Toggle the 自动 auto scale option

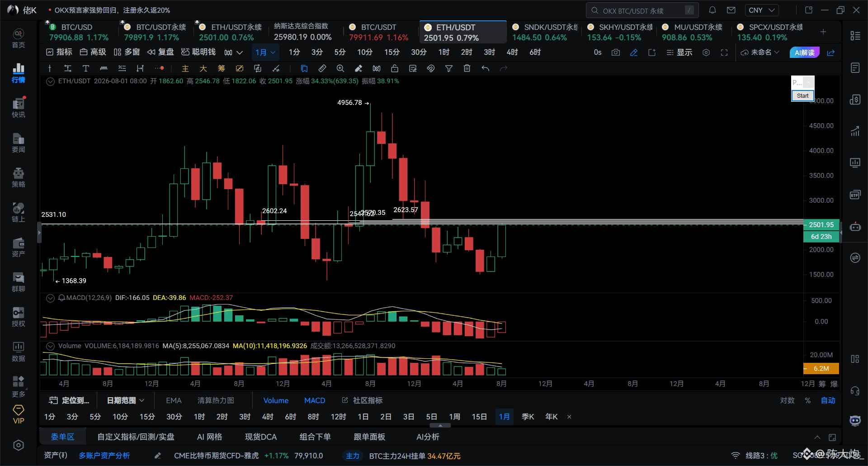pos(828,400)
